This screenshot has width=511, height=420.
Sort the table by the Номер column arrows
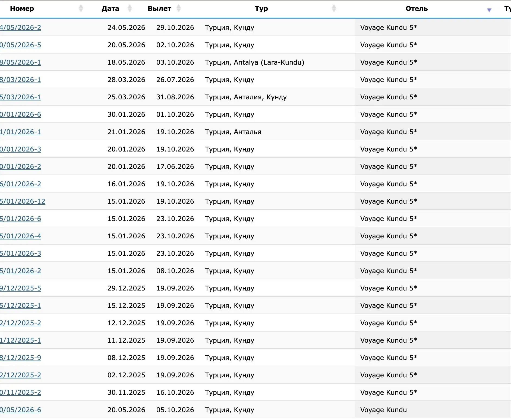(81, 8)
